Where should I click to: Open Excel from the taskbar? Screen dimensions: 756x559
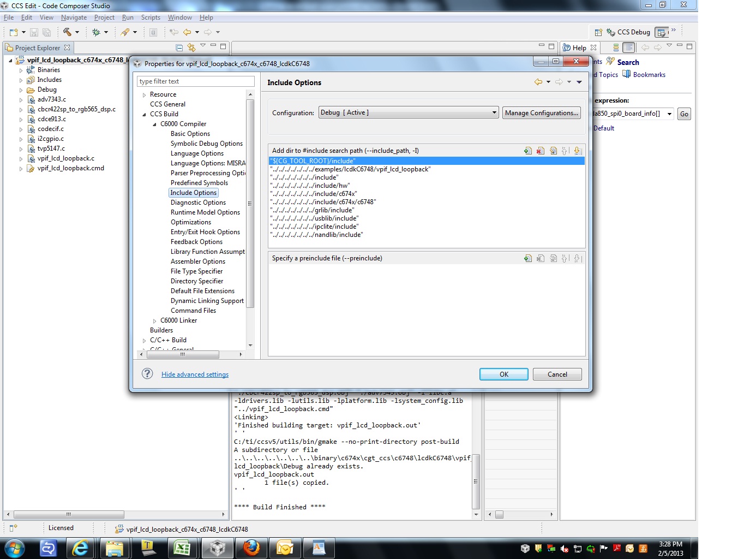(x=182, y=548)
